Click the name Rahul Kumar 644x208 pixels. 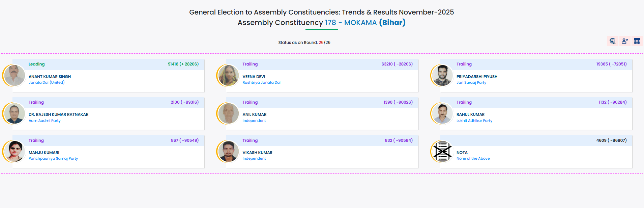point(470,114)
